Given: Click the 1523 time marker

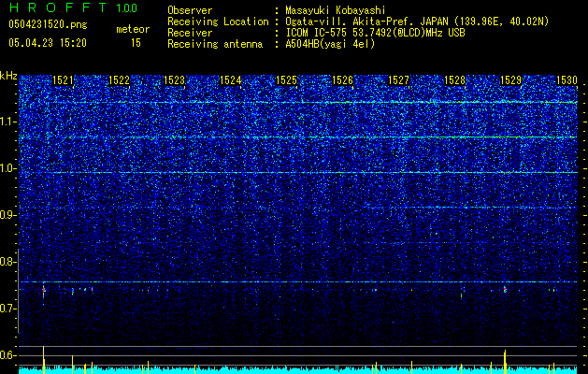Looking at the screenshot, I should tap(175, 80).
